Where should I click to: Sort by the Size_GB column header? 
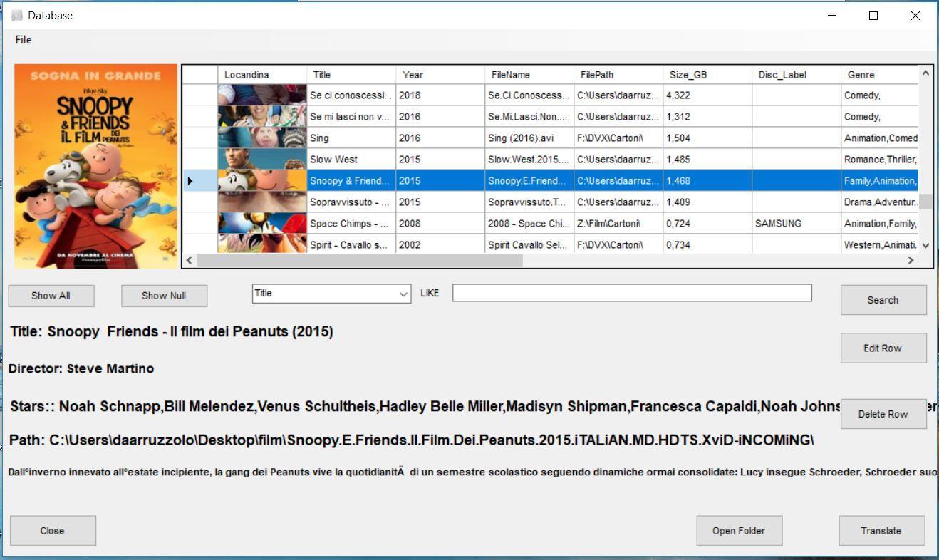pos(707,75)
